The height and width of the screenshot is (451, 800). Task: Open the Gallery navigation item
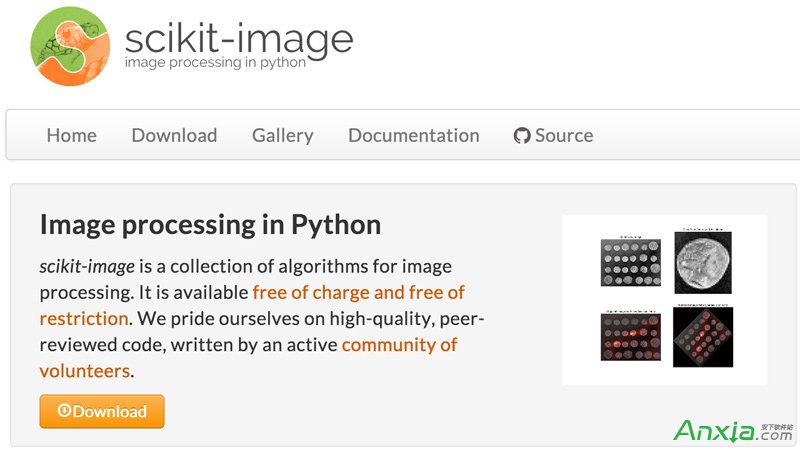click(283, 136)
